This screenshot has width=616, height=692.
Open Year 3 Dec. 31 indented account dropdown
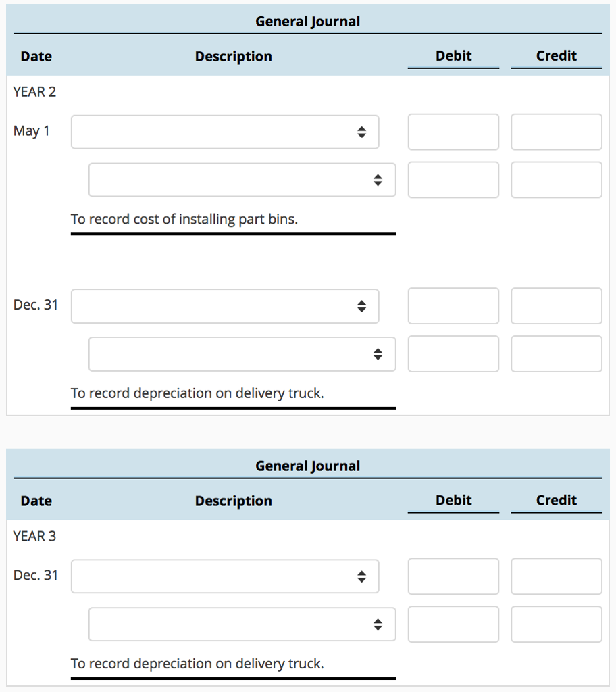click(242, 624)
